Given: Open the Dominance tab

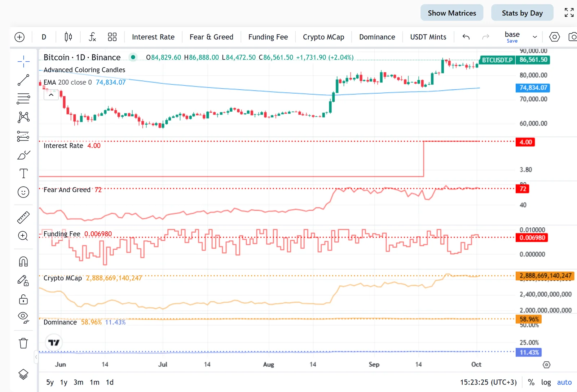Looking at the screenshot, I should (x=377, y=37).
